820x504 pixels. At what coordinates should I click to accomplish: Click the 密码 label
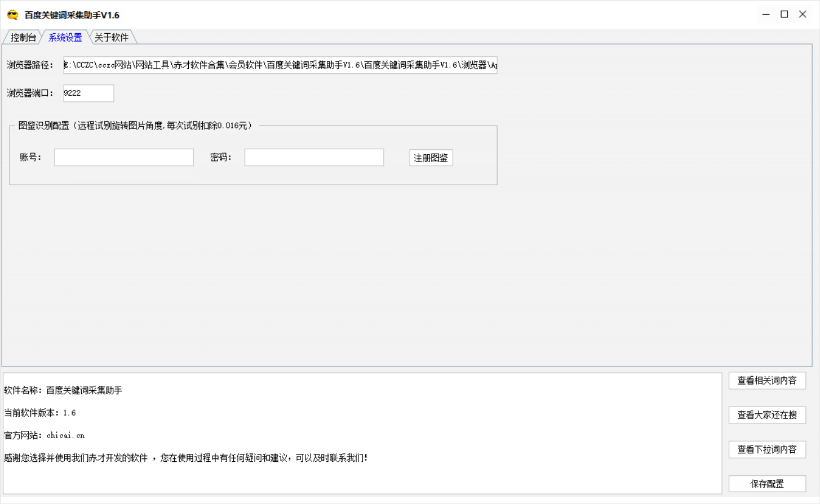(221, 157)
